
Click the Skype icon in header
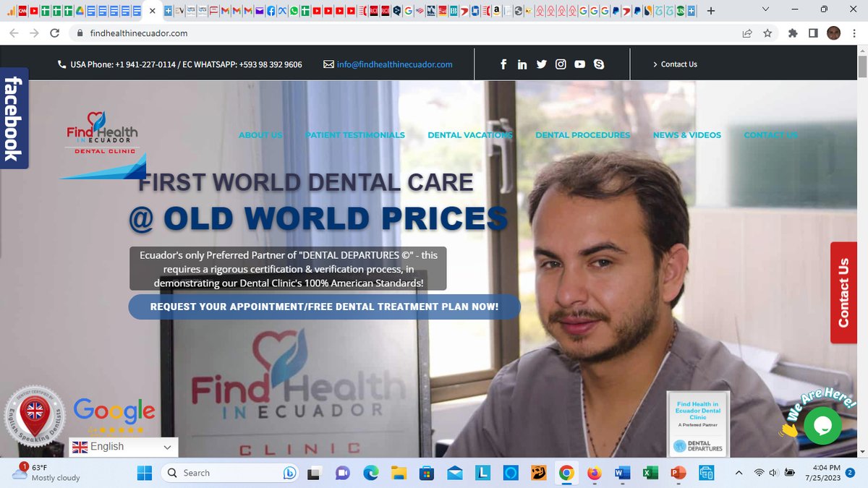(x=599, y=64)
